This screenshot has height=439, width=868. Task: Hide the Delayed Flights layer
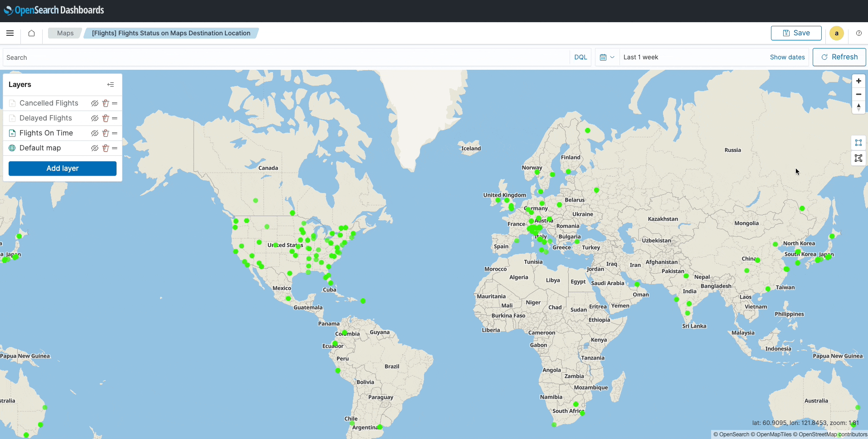tap(94, 118)
